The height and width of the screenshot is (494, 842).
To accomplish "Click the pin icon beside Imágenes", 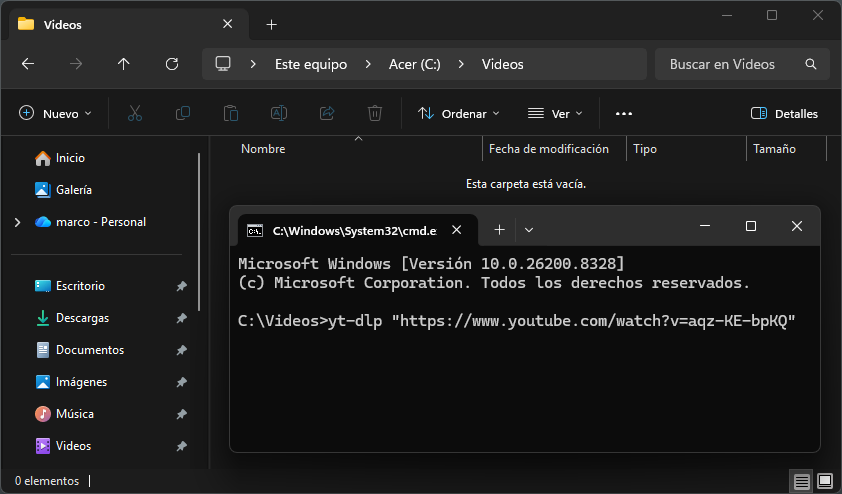I will [182, 382].
